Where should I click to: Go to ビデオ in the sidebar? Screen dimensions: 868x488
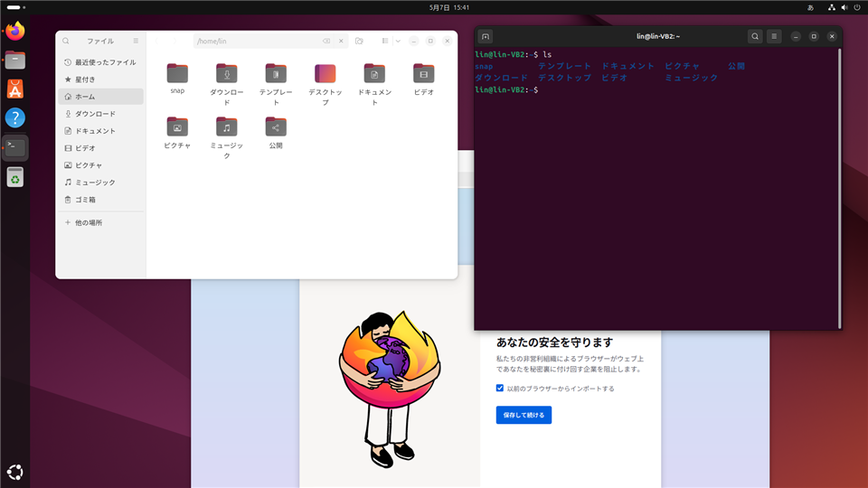pos(100,148)
